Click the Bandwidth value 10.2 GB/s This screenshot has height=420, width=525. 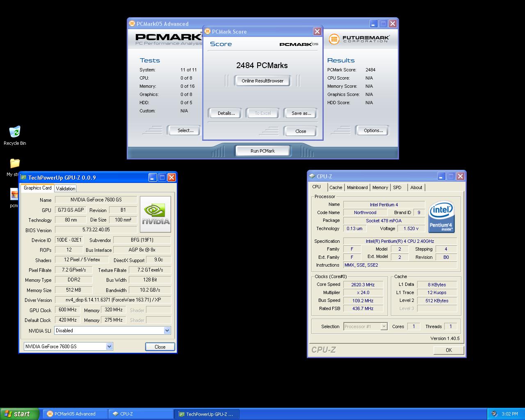(x=150, y=290)
